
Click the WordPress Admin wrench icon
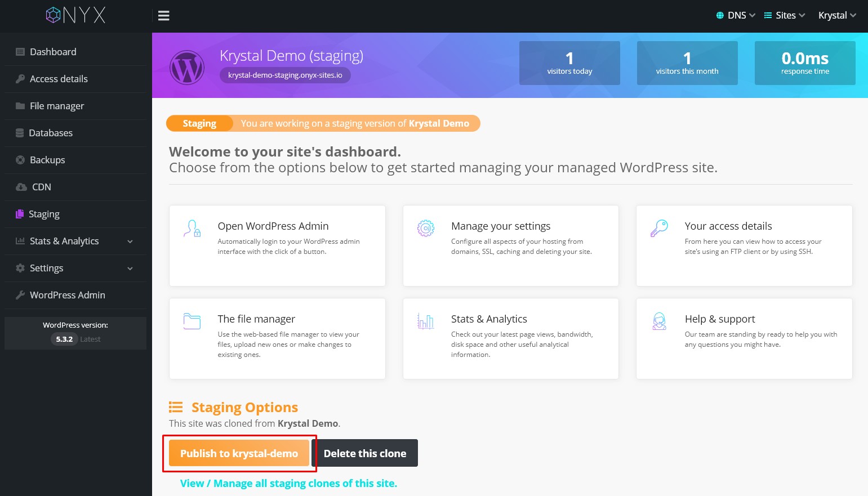[20, 295]
